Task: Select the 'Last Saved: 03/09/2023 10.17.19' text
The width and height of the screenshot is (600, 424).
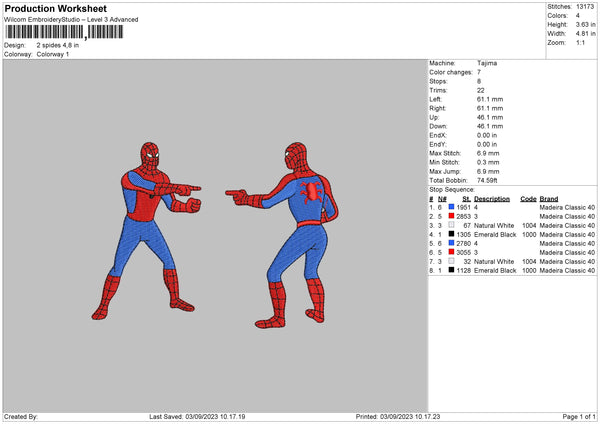Action: 197,417
